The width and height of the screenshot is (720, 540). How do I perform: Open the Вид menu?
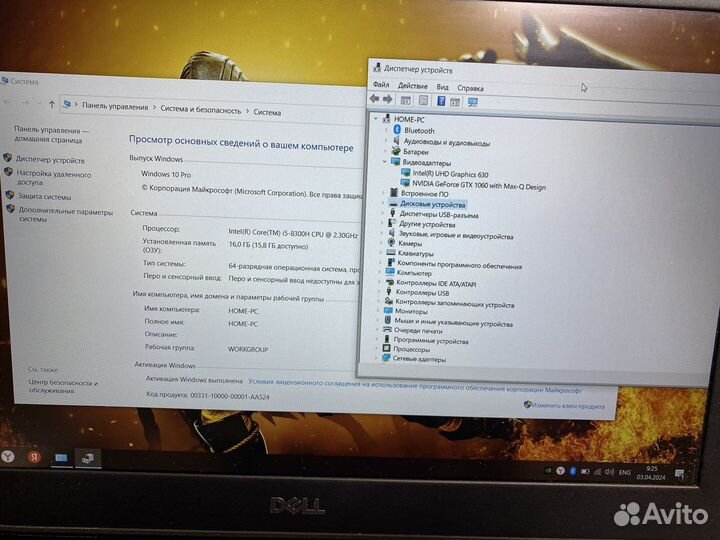[x=442, y=87]
